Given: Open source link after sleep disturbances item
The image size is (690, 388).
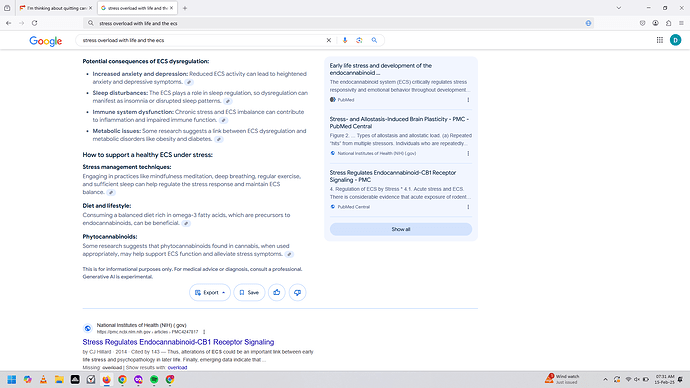Looking at the screenshot, I should (x=228, y=101).
